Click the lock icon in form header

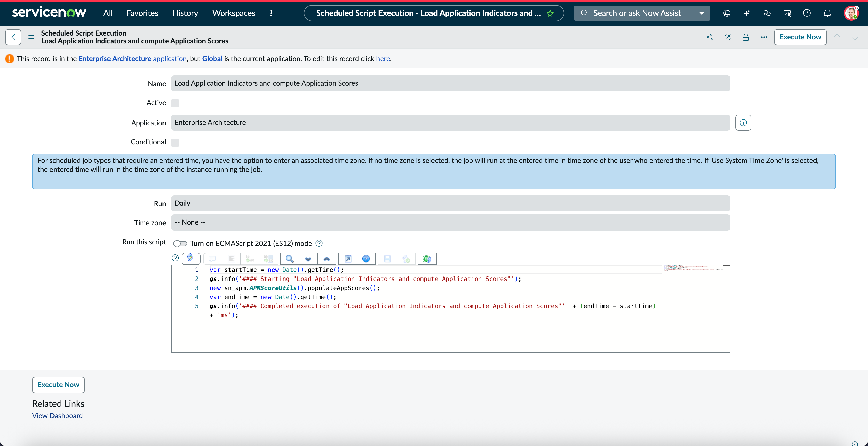point(746,37)
